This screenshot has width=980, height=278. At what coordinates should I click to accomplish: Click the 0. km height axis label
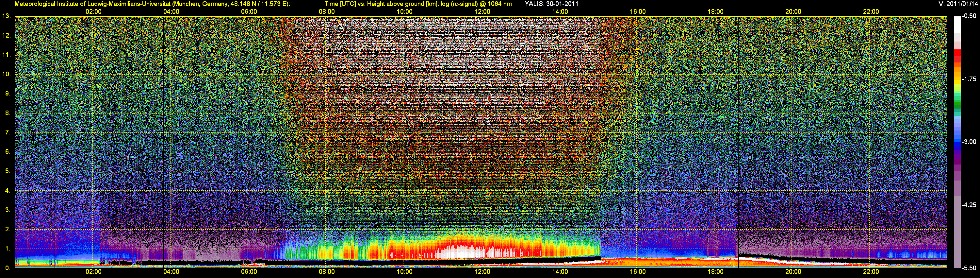point(8,268)
